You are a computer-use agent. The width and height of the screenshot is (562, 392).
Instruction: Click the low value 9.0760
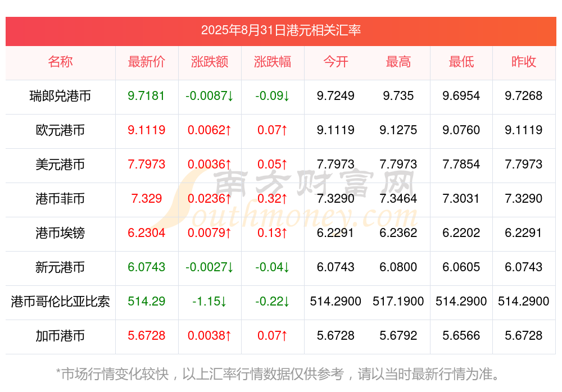click(461, 130)
